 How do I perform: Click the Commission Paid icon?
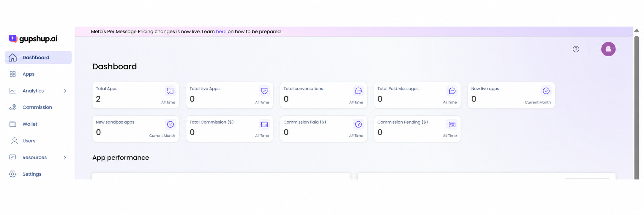click(x=358, y=124)
